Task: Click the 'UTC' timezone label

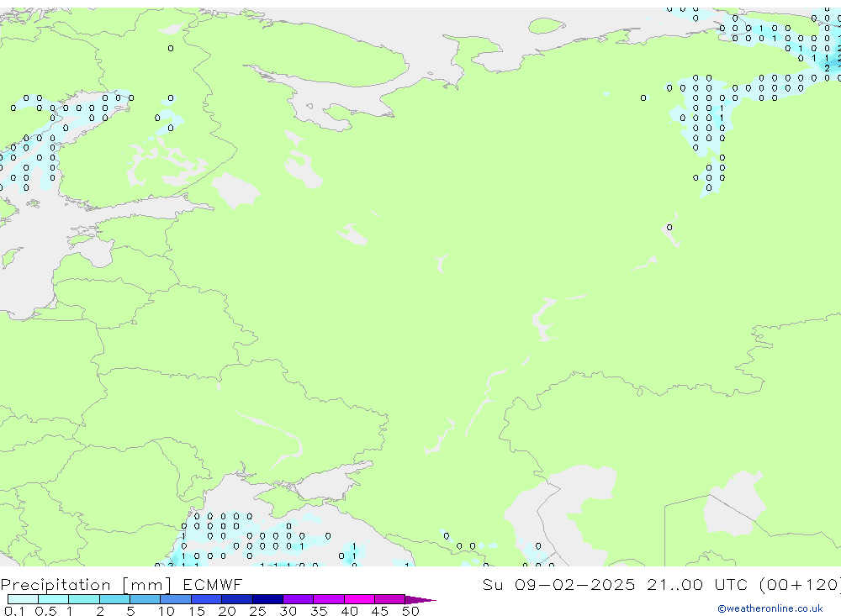Action: click(731, 584)
